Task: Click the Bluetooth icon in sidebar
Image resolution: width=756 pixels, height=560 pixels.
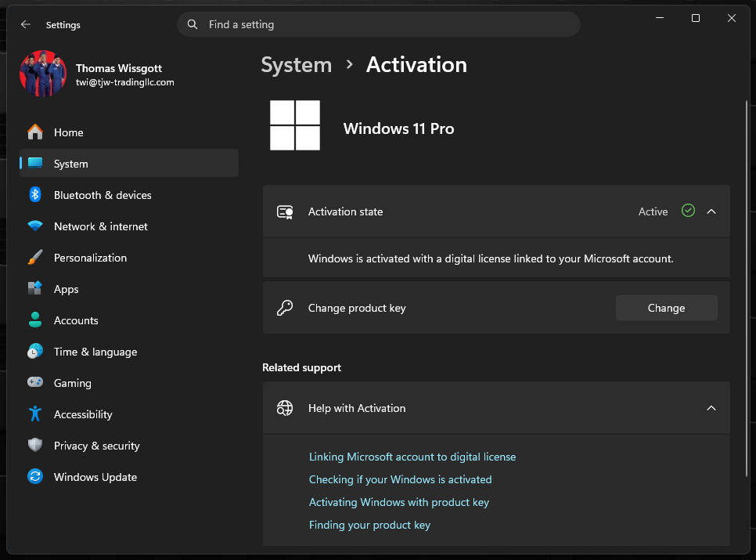Action: [35, 194]
